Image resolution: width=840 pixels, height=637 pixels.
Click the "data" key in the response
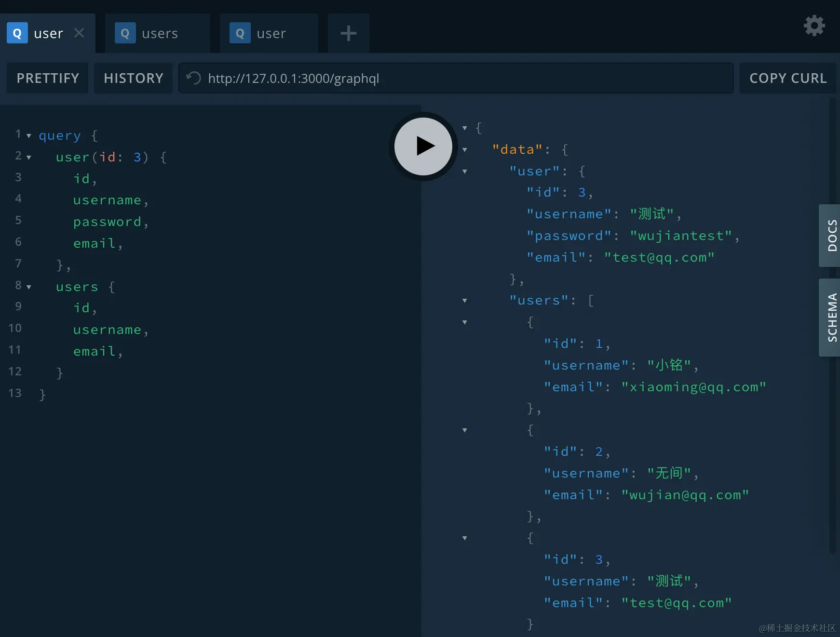point(517,149)
